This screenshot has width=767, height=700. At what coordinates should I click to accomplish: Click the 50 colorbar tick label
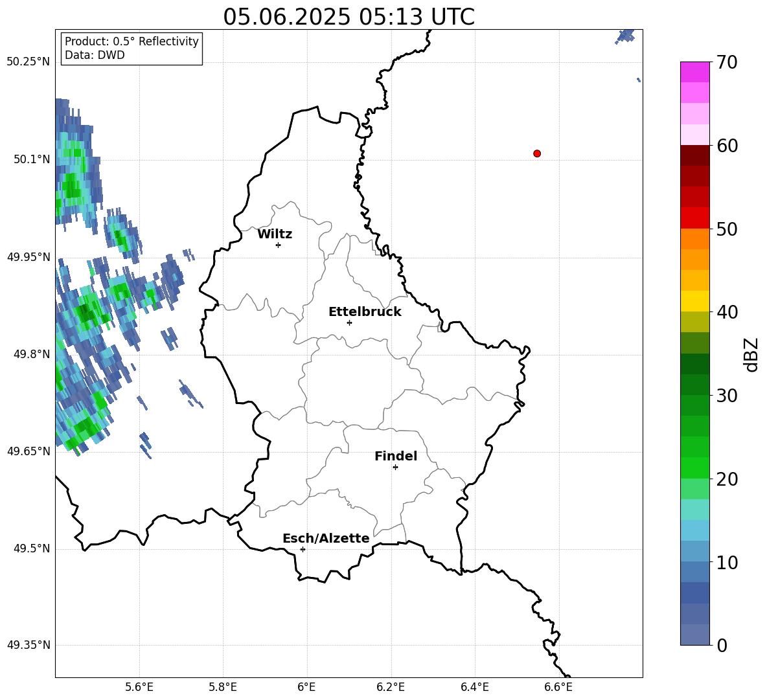click(727, 229)
